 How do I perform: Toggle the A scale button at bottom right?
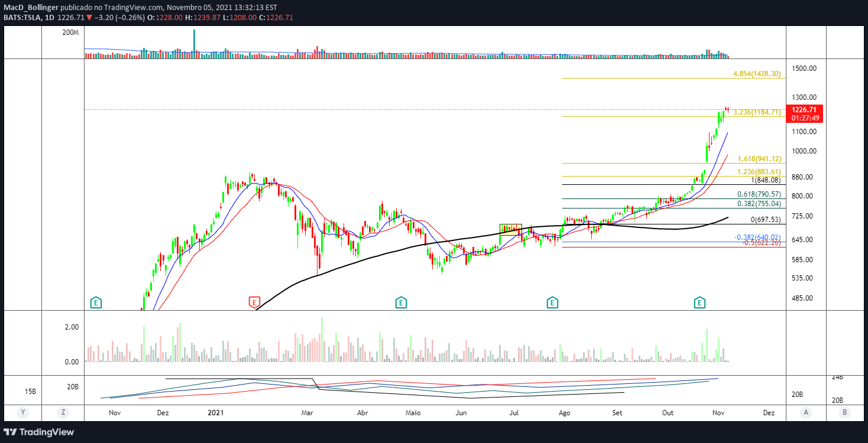click(x=805, y=413)
